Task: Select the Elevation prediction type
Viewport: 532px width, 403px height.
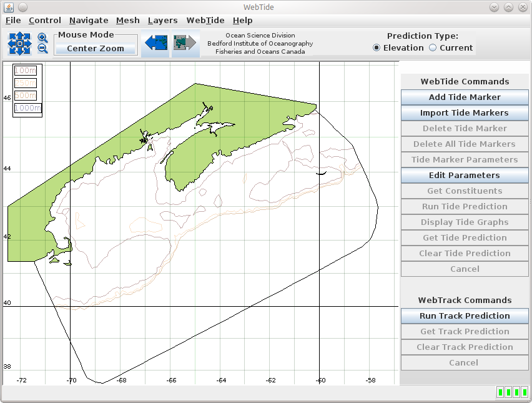Action: 377,48
